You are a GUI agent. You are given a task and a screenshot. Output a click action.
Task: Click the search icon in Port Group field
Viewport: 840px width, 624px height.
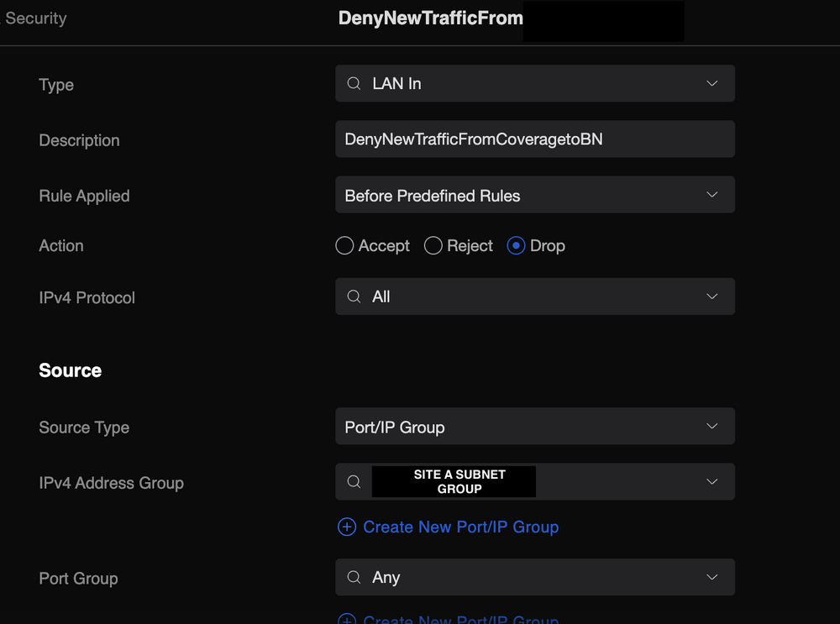[x=354, y=578]
